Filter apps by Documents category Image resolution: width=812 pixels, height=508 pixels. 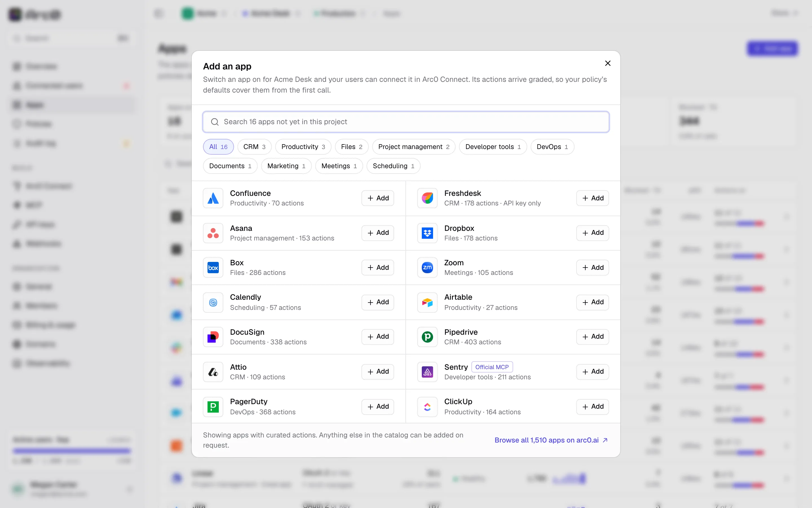click(230, 166)
